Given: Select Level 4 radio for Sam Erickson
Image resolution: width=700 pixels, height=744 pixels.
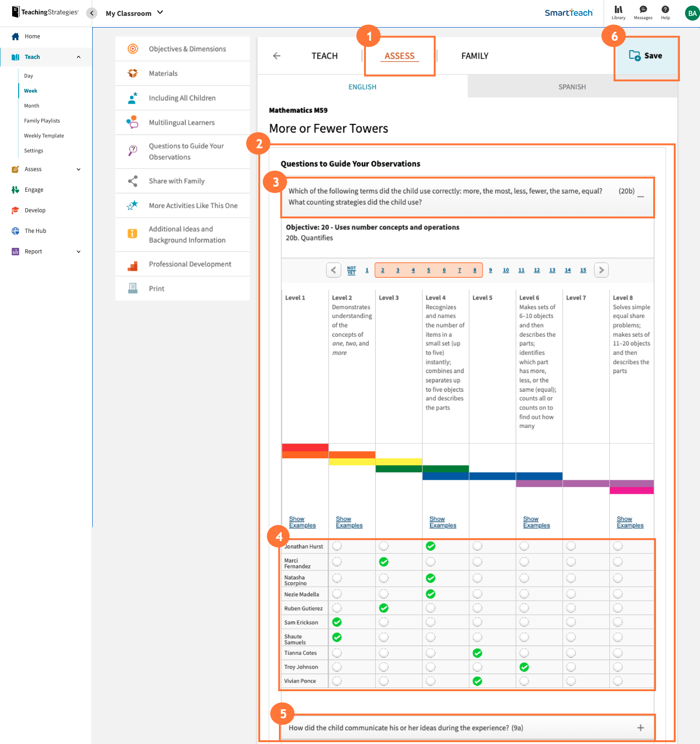Looking at the screenshot, I should click(x=430, y=622).
